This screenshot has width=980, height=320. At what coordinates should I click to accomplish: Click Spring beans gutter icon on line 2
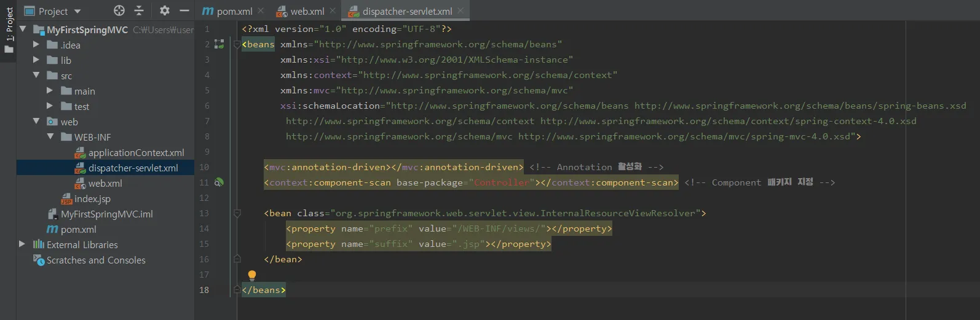click(219, 44)
